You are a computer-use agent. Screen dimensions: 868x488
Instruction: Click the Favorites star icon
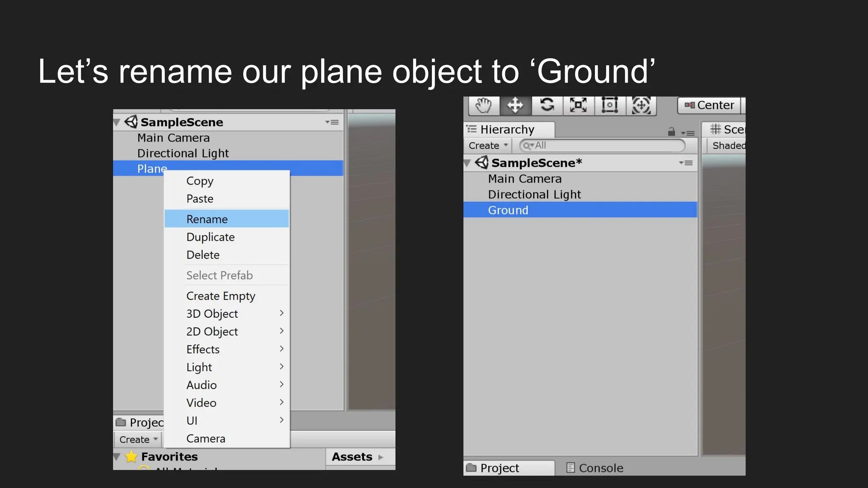pos(131,457)
